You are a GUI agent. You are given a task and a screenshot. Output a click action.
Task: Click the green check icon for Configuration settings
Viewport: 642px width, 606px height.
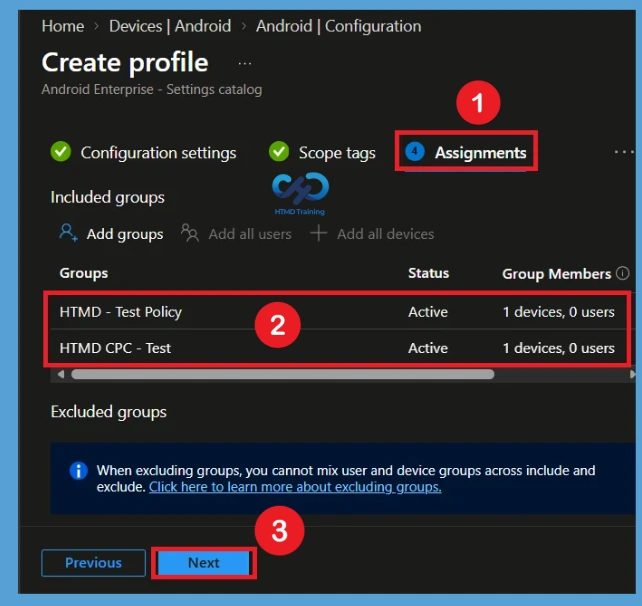61,152
